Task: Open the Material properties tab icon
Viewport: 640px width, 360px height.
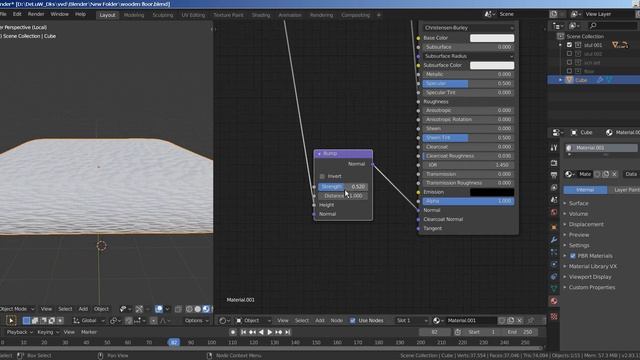Action: [554, 301]
